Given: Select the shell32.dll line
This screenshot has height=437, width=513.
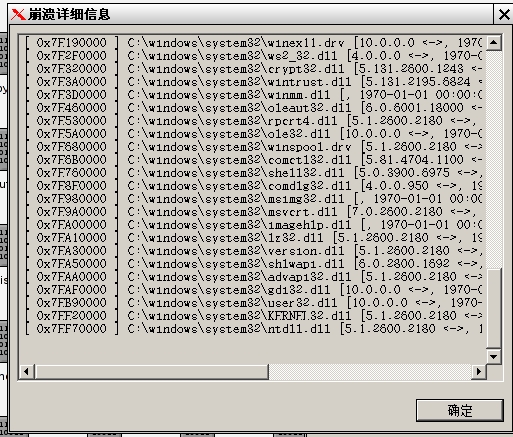Looking at the screenshot, I should [x=253, y=173].
